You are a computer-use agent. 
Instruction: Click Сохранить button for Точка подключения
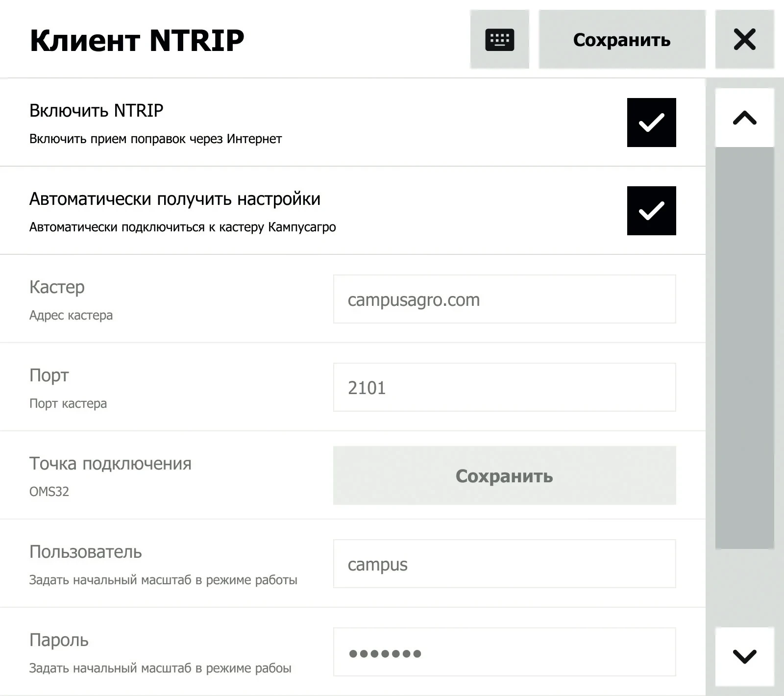504,475
